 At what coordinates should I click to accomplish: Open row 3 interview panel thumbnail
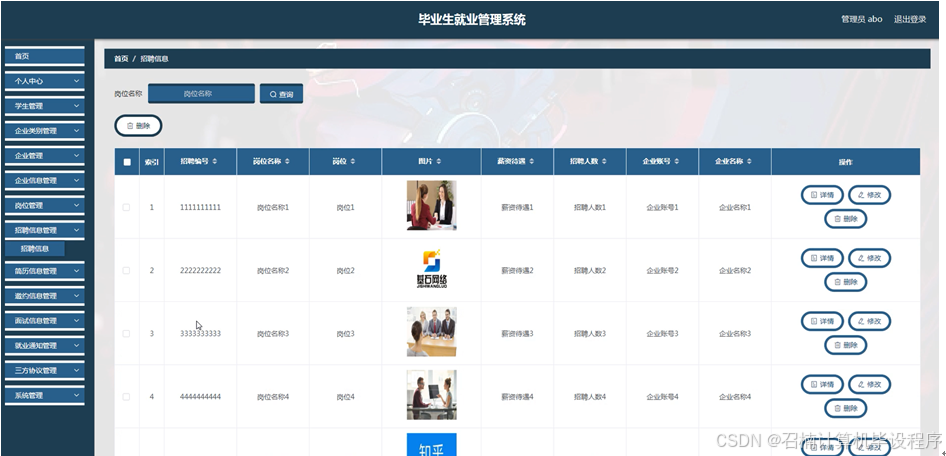[431, 332]
